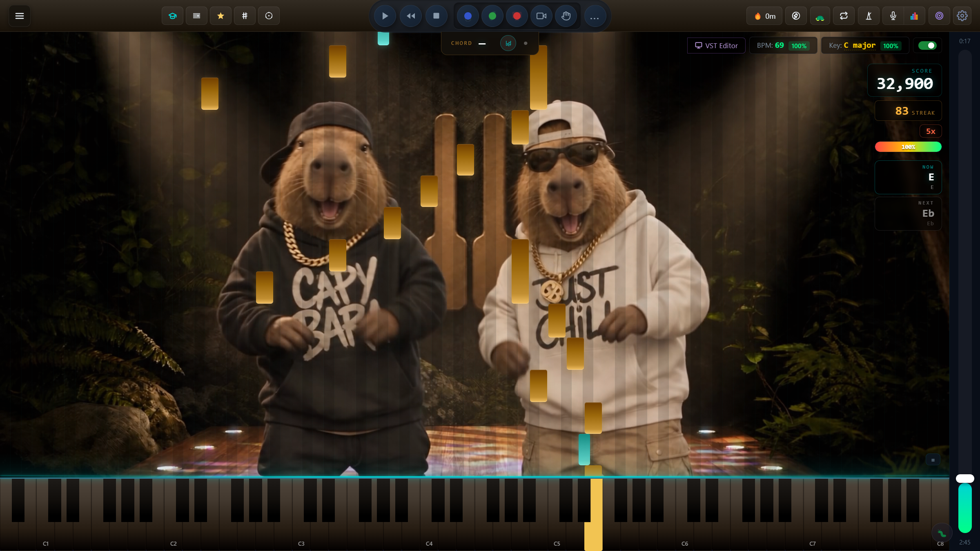Rewind the song to the beginning

tap(411, 16)
